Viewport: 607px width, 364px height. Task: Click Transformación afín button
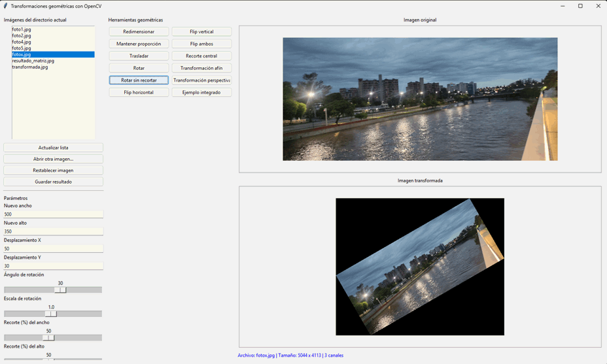(201, 68)
